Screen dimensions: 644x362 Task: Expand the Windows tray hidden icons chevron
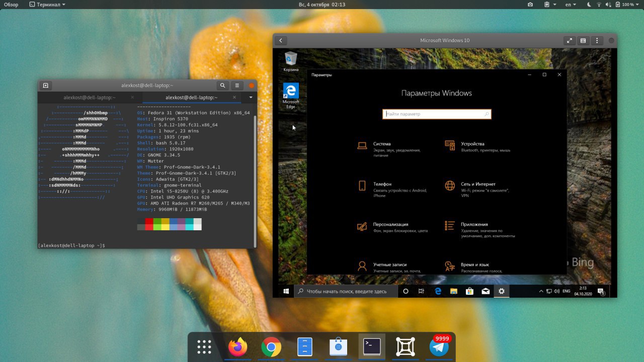pyautogui.click(x=541, y=291)
